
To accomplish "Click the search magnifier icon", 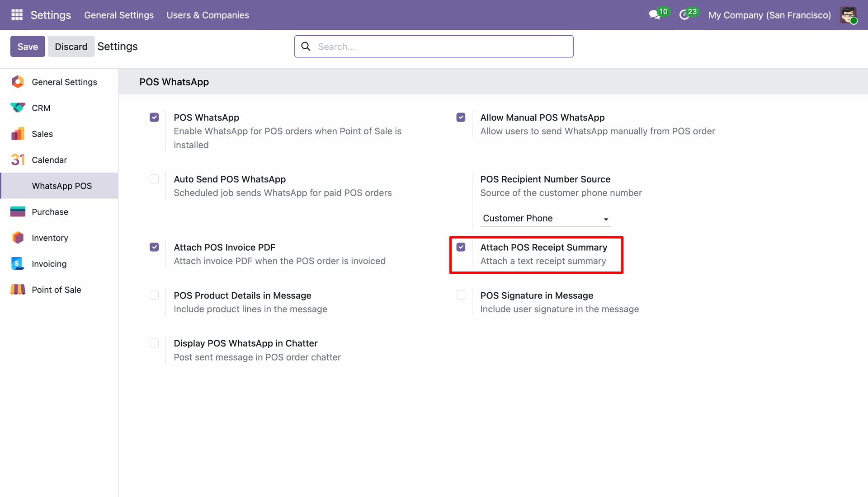I will click(x=306, y=47).
